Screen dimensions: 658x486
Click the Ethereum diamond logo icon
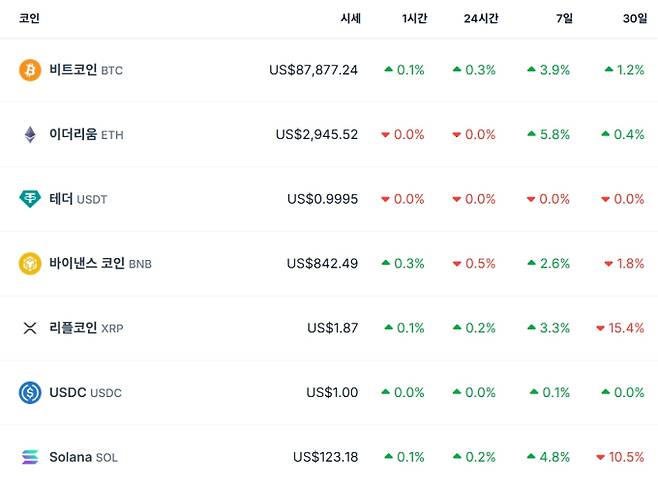coord(30,134)
